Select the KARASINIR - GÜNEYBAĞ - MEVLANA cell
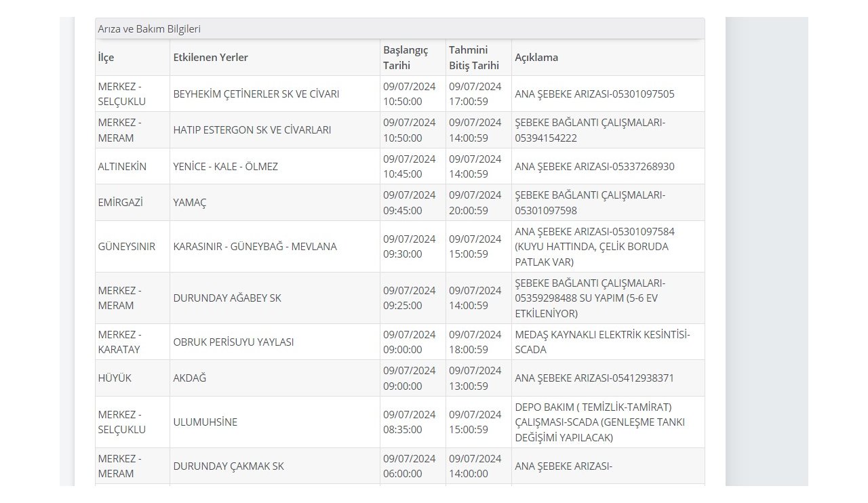868x503 pixels. [x=254, y=247]
